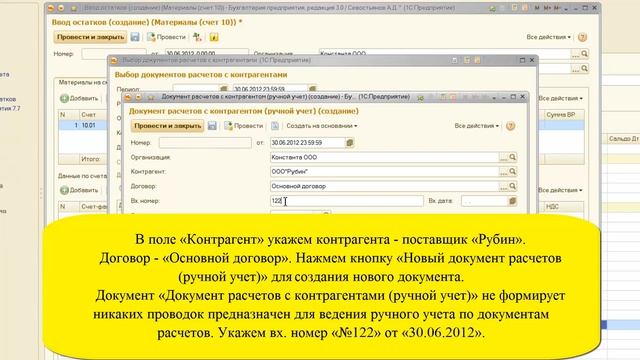Screen dimensions: 640x360
Task: Open Все действия above Сумма ВР column
Action: (560, 98)
